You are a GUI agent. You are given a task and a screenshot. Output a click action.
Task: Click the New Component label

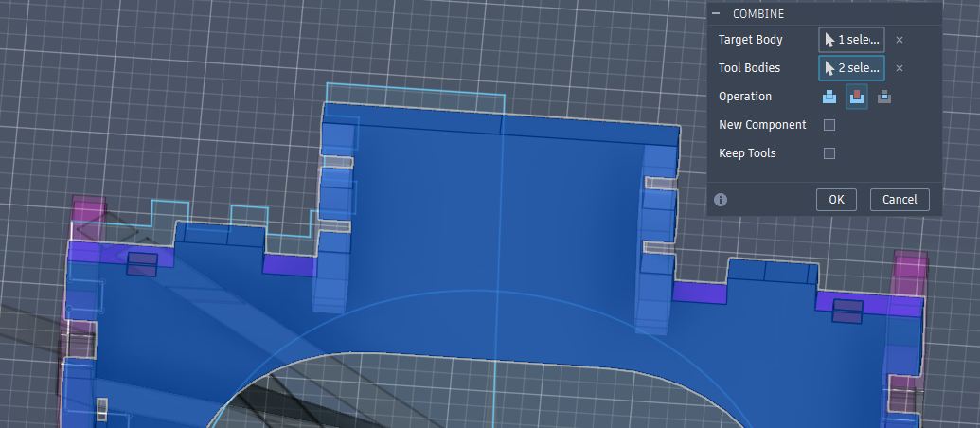point(762,125)
